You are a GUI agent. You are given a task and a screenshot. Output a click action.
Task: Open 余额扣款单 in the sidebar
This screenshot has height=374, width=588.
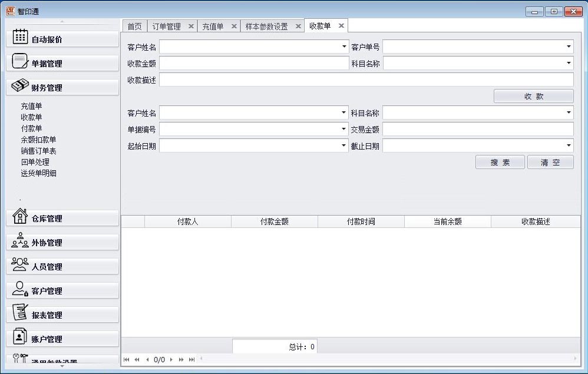coord(38,140)
